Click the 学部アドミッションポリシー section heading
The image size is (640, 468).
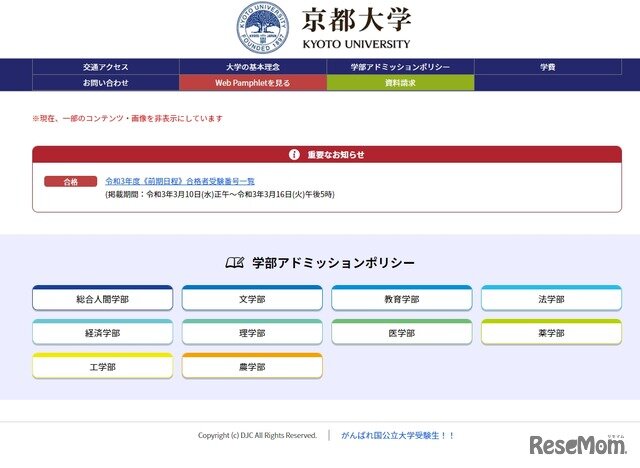[333, 263]
